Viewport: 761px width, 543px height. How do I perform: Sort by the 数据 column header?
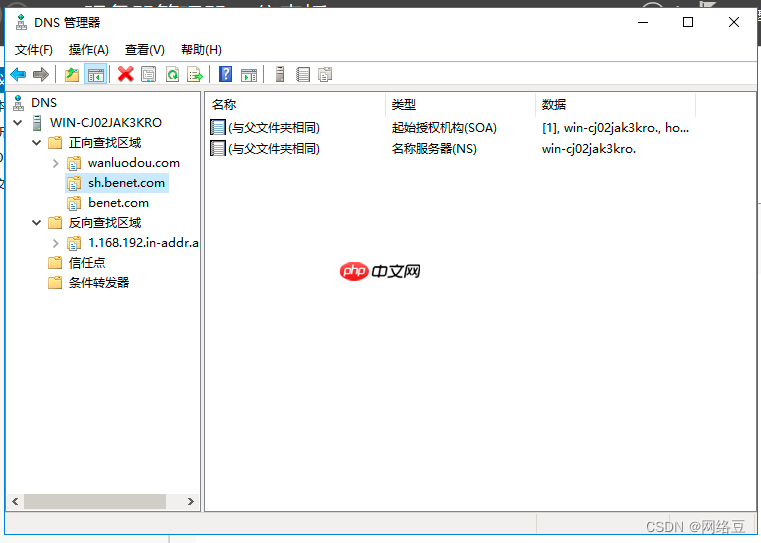[x=615, y=104]
